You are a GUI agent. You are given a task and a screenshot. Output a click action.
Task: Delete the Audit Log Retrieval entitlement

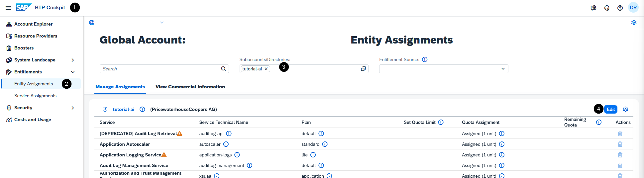[620, 133]
